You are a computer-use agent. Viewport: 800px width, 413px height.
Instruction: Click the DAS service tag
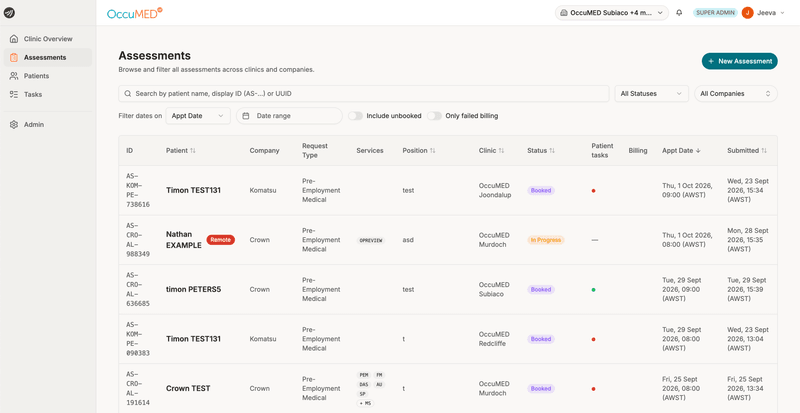coord(364,384)
